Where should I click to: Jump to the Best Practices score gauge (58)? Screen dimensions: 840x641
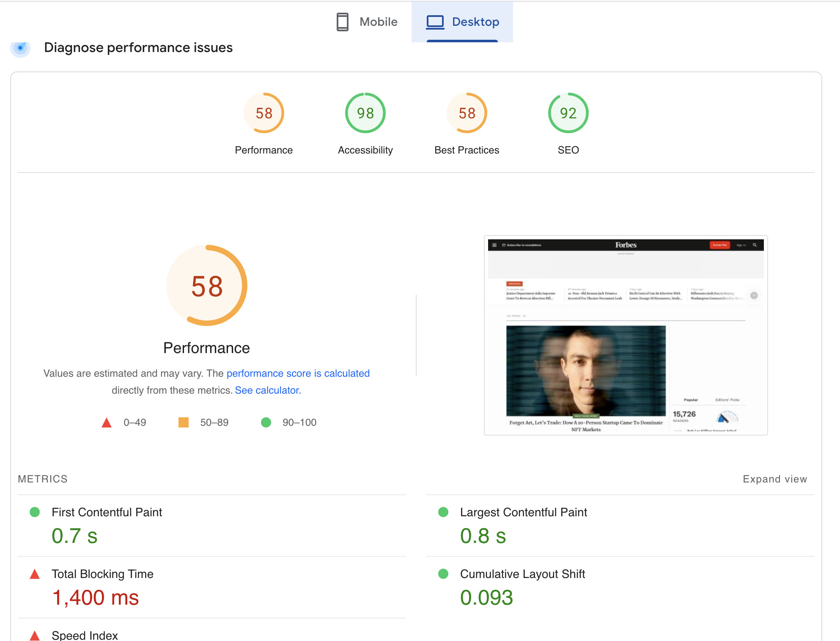(x=467, y=113)
